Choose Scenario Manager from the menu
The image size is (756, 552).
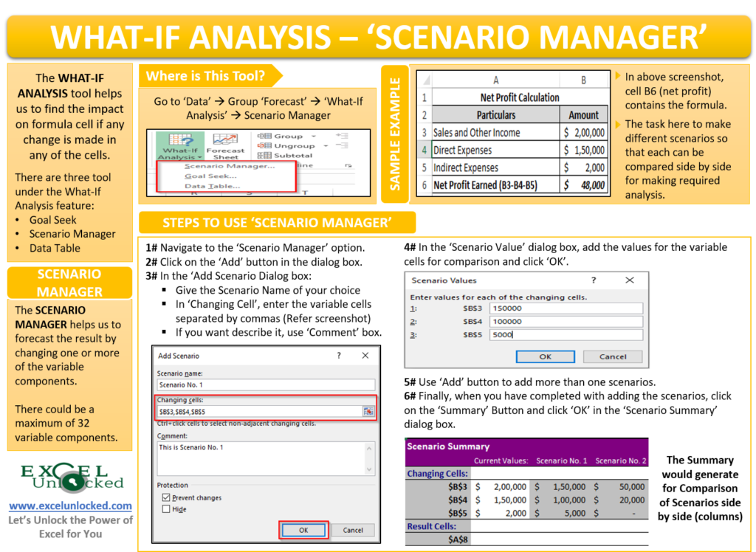[227, 166]
